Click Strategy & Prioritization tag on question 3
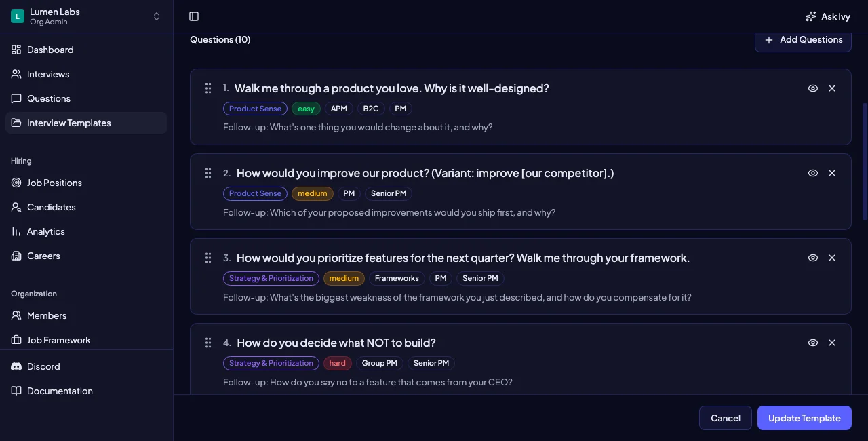The width and height of the screenshot is (868, 441). (271, 278)
